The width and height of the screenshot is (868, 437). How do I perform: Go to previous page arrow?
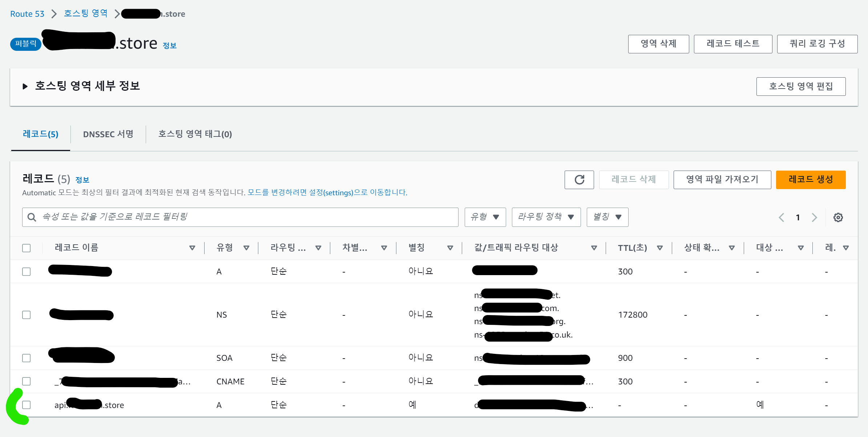click(x=782, y=217)
